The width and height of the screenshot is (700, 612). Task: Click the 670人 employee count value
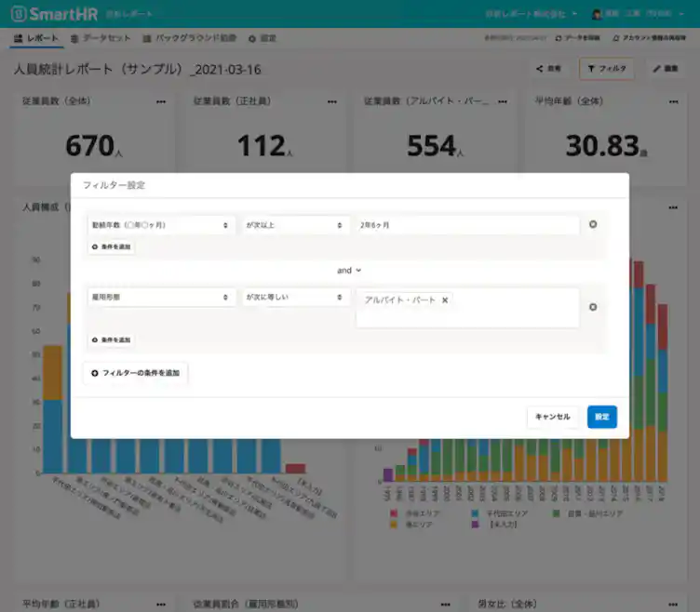[94, 146]
